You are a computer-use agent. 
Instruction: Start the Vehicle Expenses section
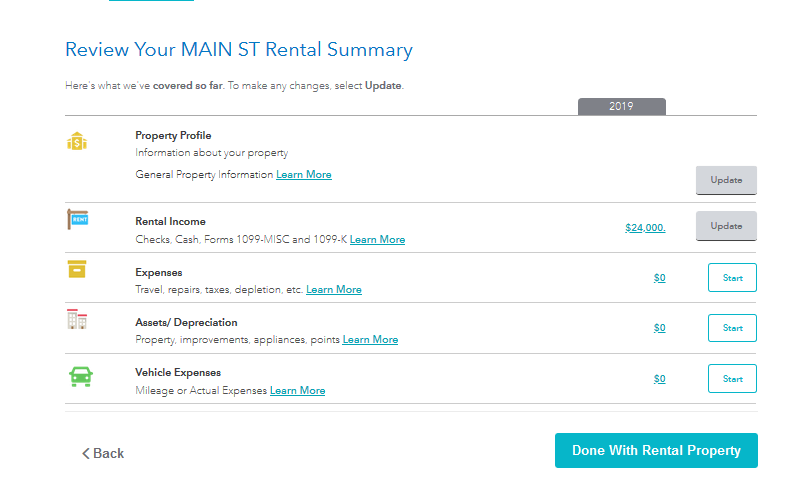pyautogui.click(x=732, y=379)
